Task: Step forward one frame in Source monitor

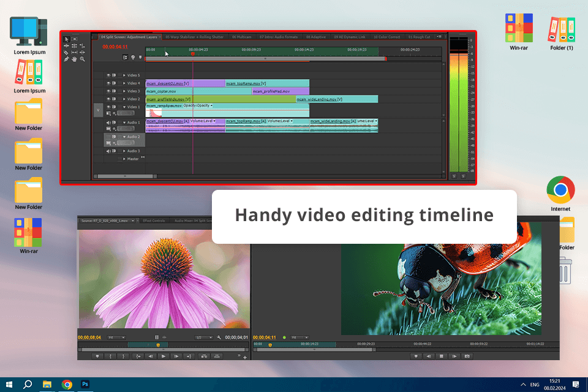Action: (x=176, y=356)
